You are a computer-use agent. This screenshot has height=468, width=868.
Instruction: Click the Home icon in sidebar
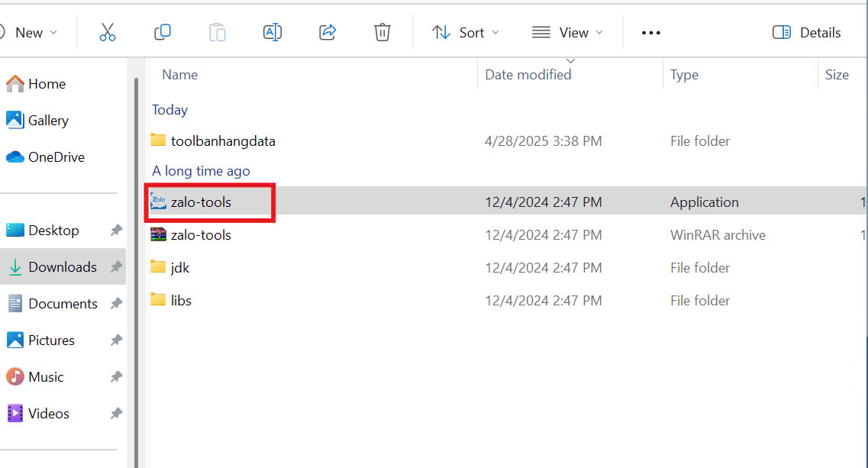[15, 84]
